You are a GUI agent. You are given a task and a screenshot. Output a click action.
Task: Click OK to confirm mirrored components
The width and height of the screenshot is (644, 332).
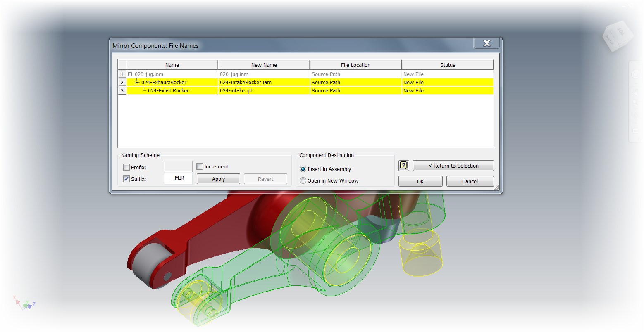pos(420,181)
